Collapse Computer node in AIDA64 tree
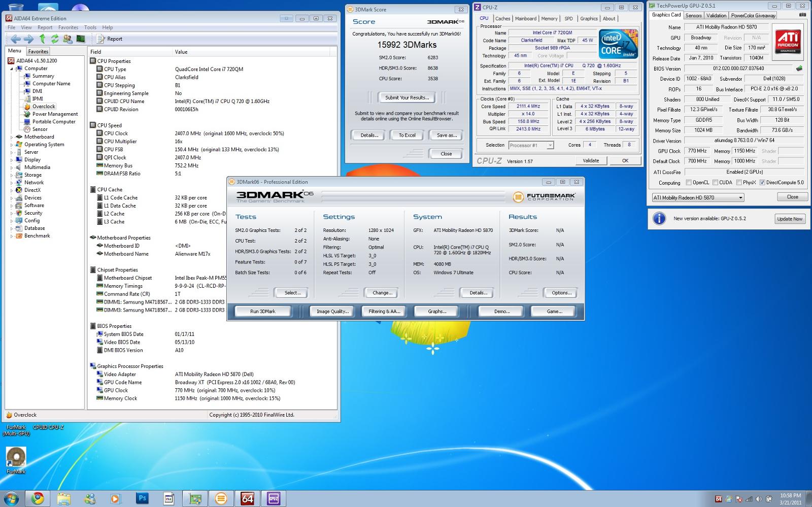The image size is (812, 507). 12,69
